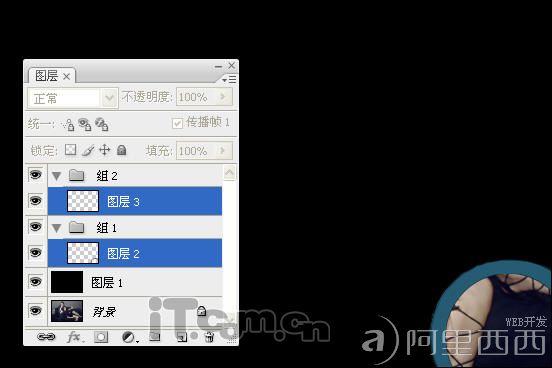This screenshot has height=368, width=552.
Task: Select the group named 组 1
Action: [106, 228]
